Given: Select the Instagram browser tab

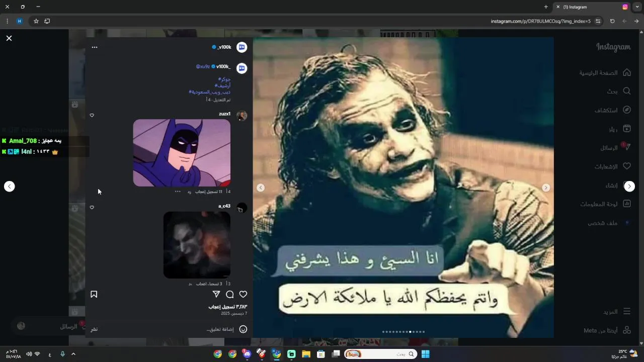Looking at the screenshot, I should click(x=592, y=7).
